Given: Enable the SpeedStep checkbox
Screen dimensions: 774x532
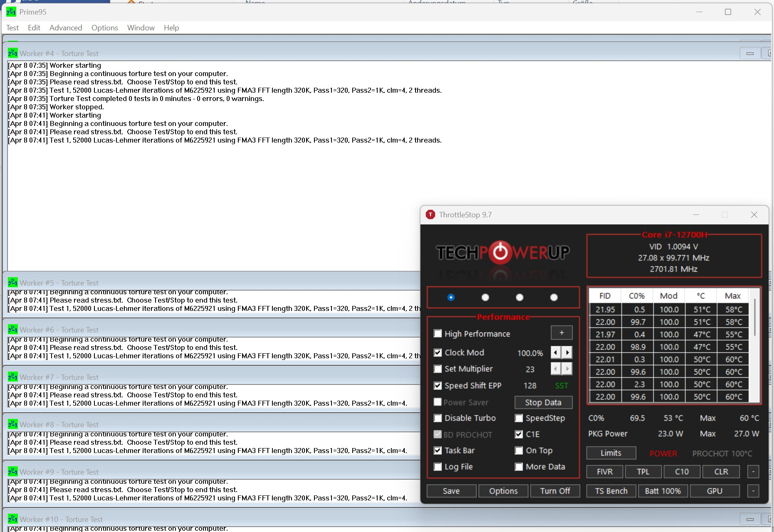Looking at the screenshot, I should [519, 418].
